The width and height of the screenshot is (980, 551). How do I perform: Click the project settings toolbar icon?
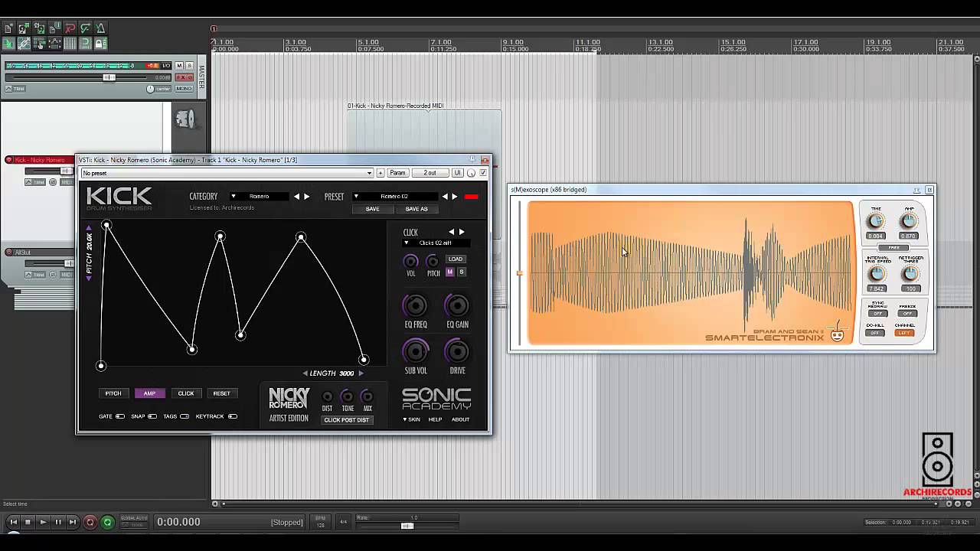tap(54, 28)
